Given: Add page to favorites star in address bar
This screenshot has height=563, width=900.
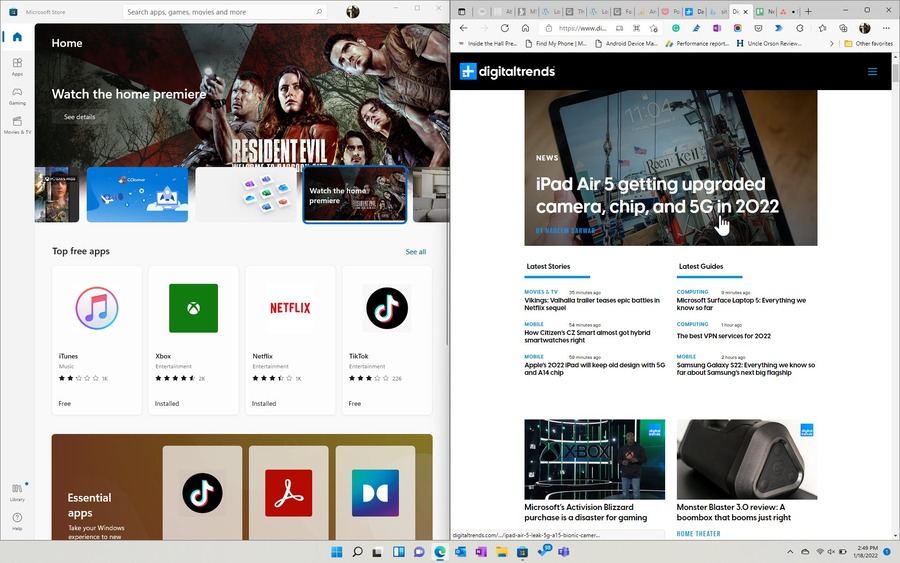Looking at the screenshot, I should click(653, 28).
